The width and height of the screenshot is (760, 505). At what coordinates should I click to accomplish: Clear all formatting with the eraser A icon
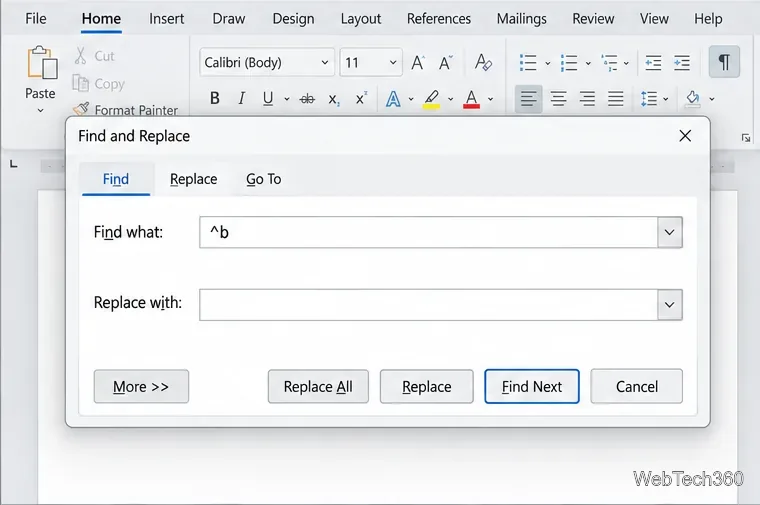point(483,63)
